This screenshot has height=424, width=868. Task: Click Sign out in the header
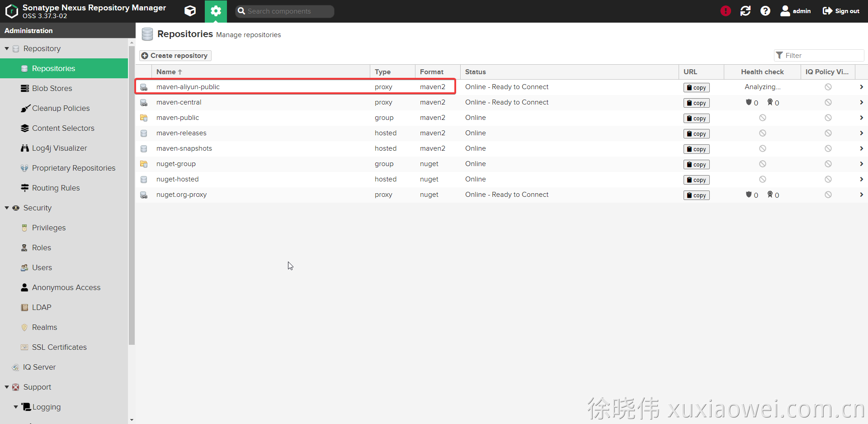pos(841,11)
